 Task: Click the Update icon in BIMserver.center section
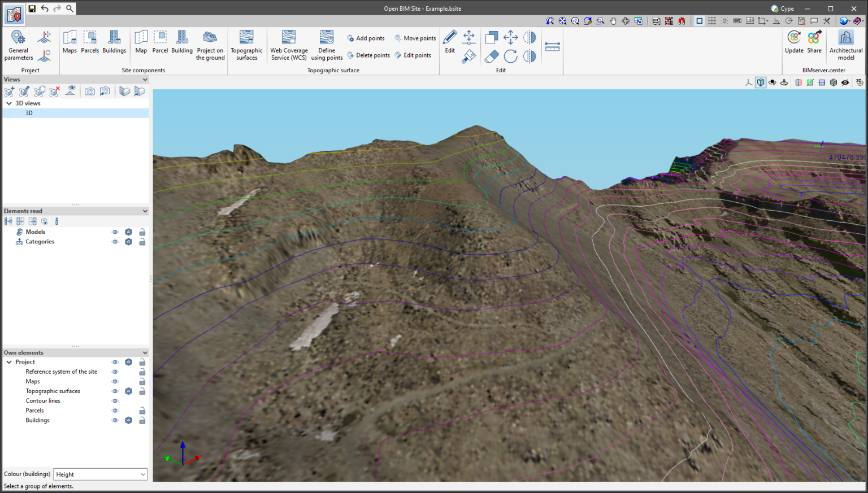click(x=793, y=42)
